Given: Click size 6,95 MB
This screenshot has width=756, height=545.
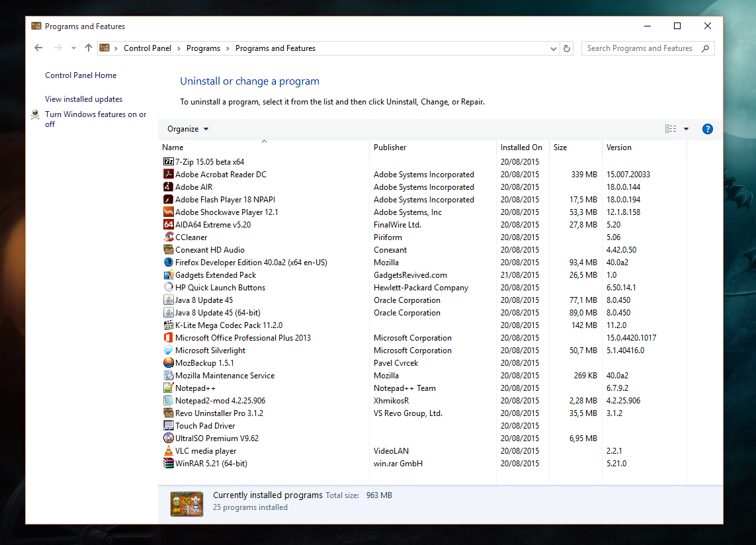Looking at the screenshot, I should coord(583,438).
